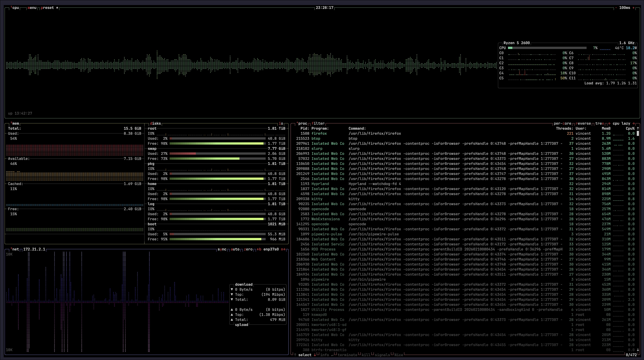644x360 pixels.
Task: Click the plus to increase update interval
Action: pyautogui.click(x=633, y=8)
